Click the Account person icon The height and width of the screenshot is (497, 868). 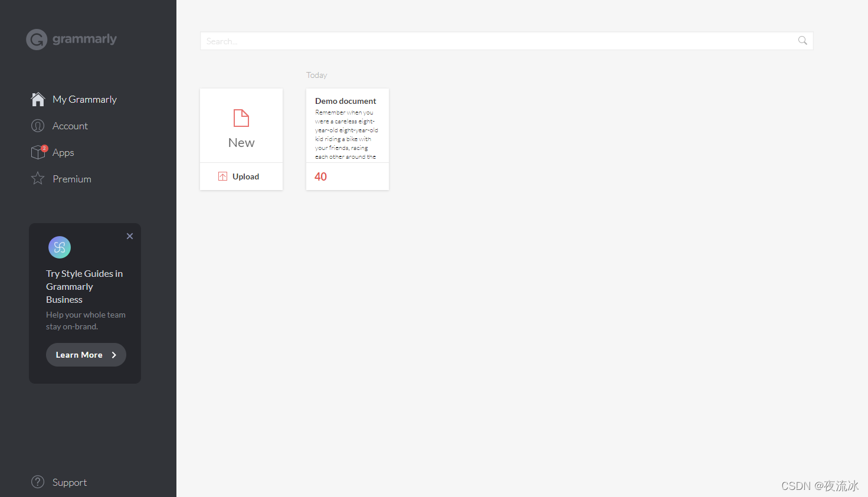pos(38,126)
